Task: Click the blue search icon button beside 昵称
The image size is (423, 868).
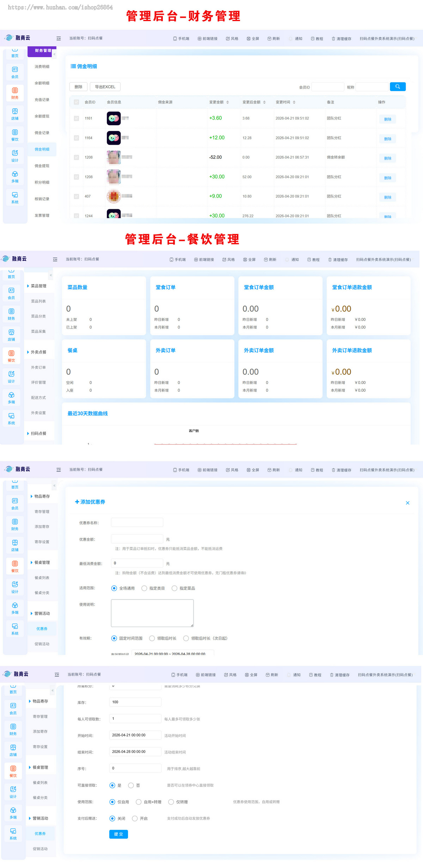Action: [x=398, y=86]
